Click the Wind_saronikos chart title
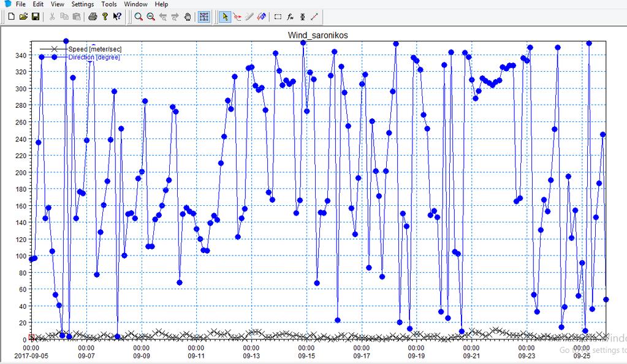This screenshot has width=627, height=364. [x=318, y=35]
